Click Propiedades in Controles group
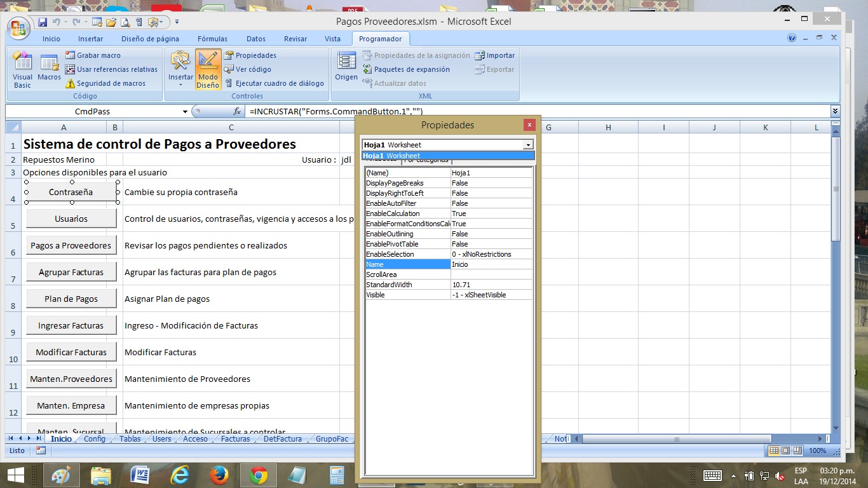This screenshot has height=488, width=868. (x=250, y=55)
